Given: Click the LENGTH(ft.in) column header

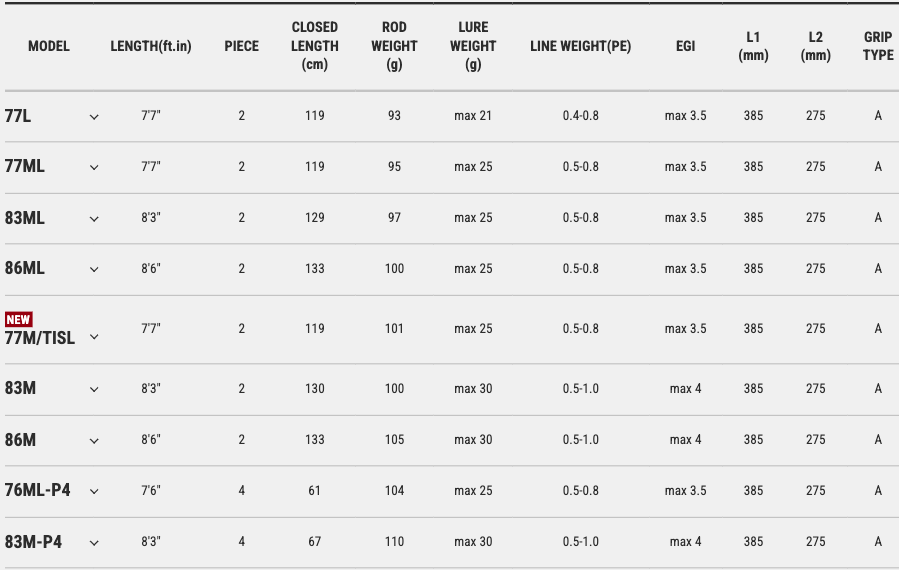Looking at the screenshot, I should coord(150,46).
